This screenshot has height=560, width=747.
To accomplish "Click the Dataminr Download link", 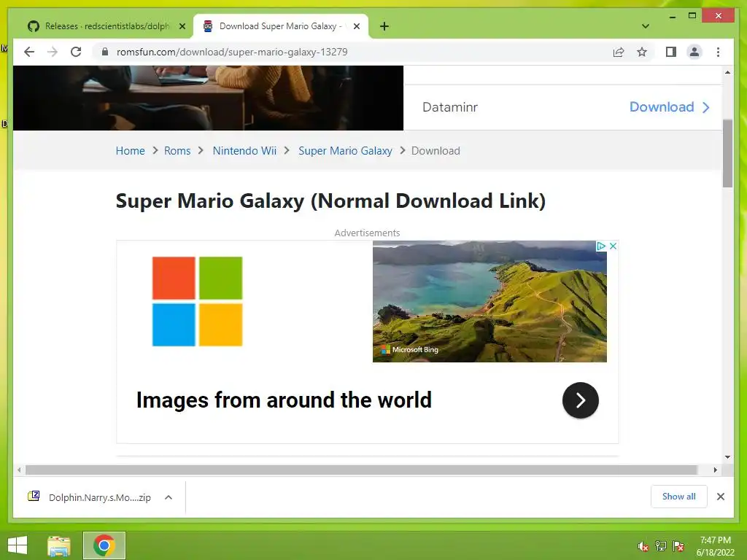I will pos(670,107).
